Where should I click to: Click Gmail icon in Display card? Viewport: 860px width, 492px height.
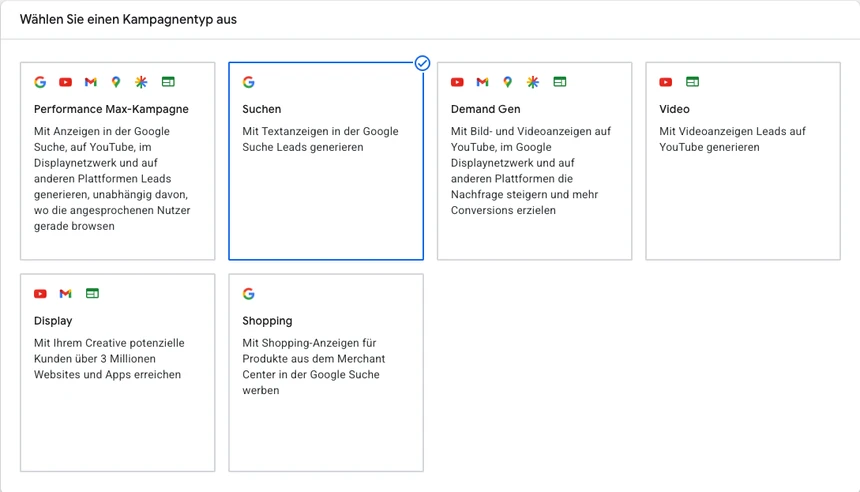click(65, 294)
